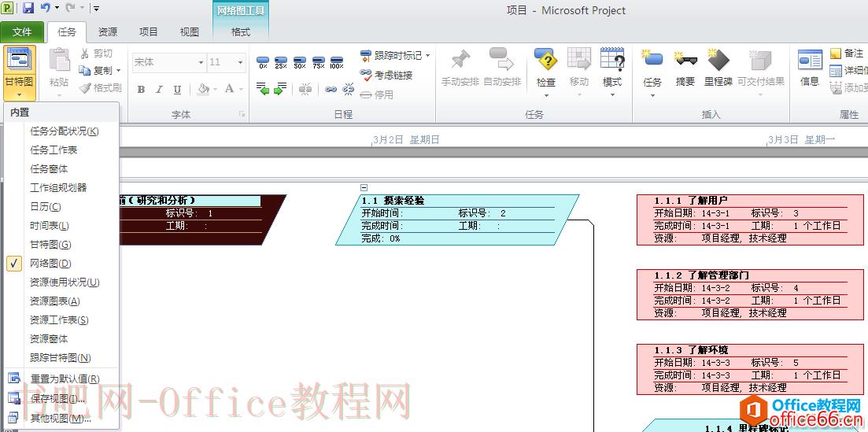Image resolution: width=868 pixels, height=432 pixels.
Task: Set progress to 75% complete
Action: pos(318,62)
